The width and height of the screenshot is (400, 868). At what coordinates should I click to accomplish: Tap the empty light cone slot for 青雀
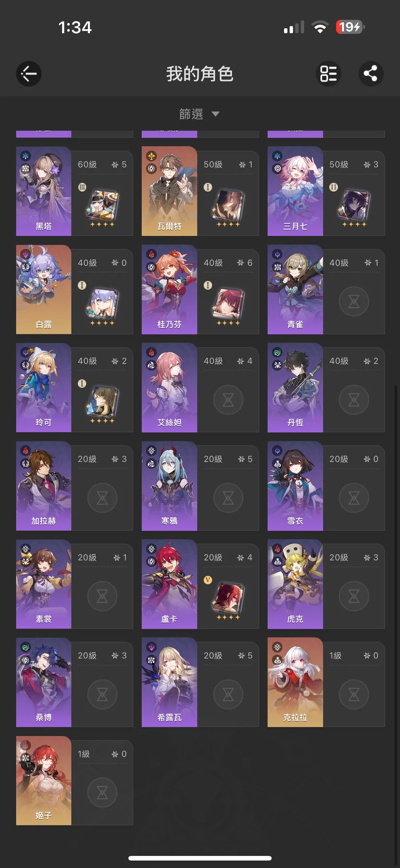354,302
